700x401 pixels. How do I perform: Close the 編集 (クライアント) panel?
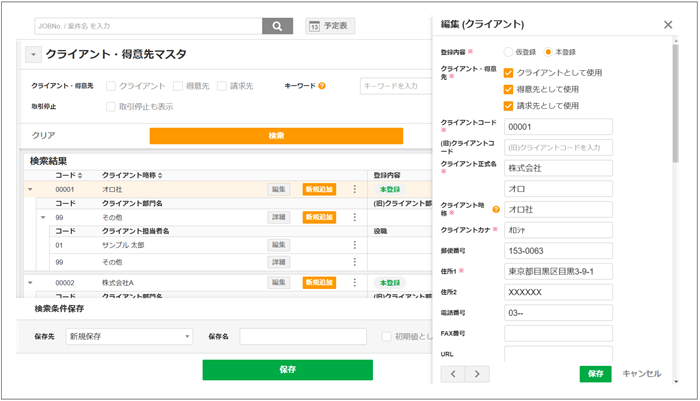[668, 24]
